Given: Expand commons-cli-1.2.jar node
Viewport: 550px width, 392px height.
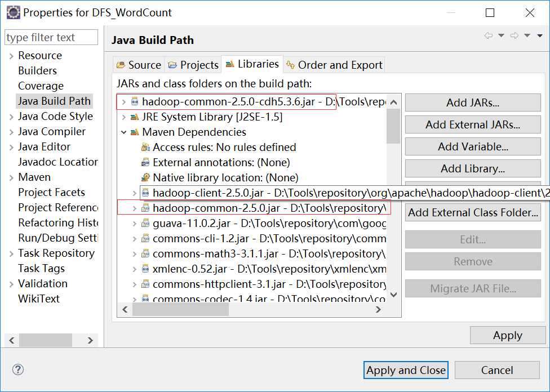Looking at the screenshot, I should [134, 239].
